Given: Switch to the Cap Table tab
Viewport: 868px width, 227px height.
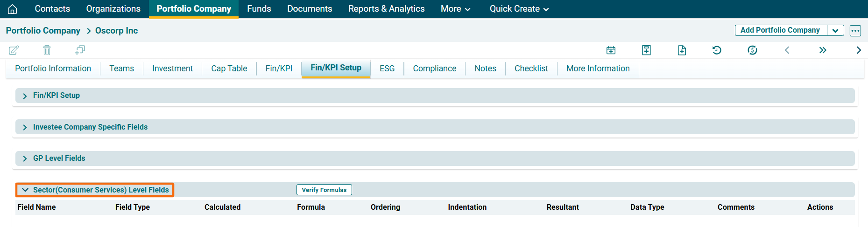Looking at the screenshot, I should pyautogui.click(x=229, y=69).
